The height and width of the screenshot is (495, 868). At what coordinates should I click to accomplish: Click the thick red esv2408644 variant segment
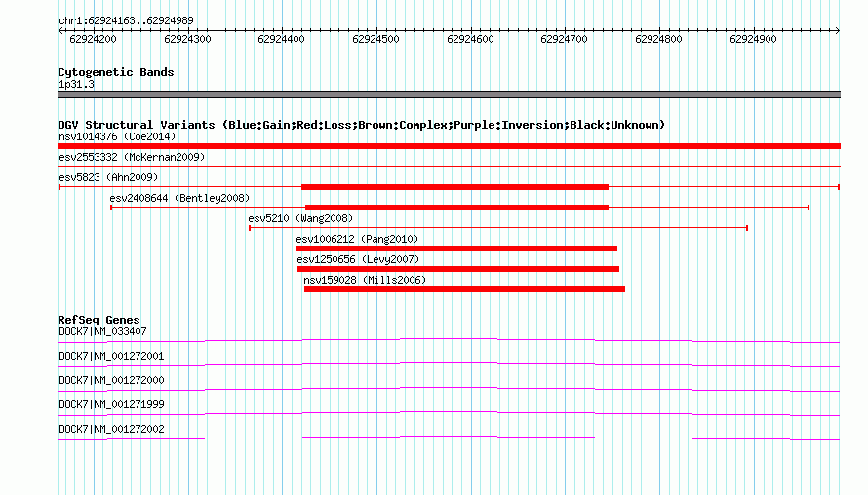pos(457,208)
